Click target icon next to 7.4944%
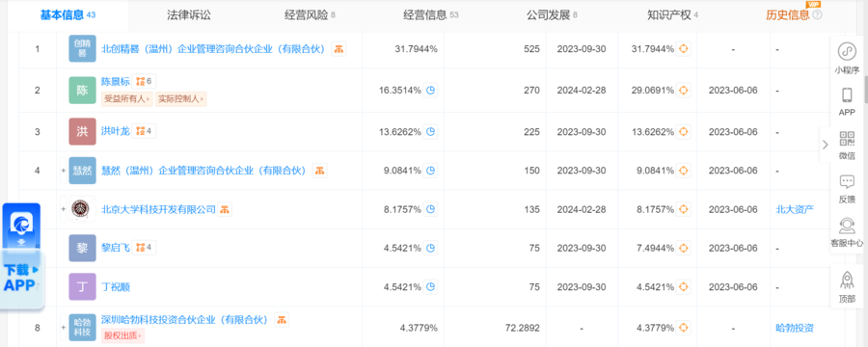868x347 pixels. tap(684, 248)
